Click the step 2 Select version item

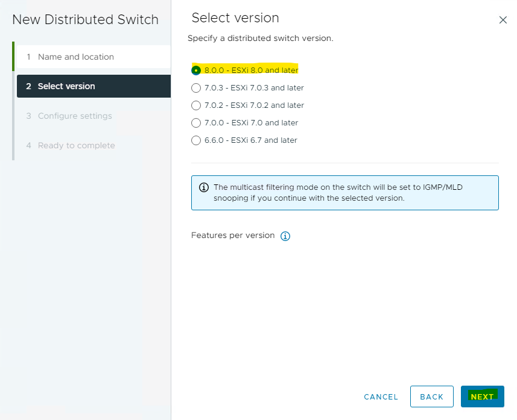pos(66,86)
